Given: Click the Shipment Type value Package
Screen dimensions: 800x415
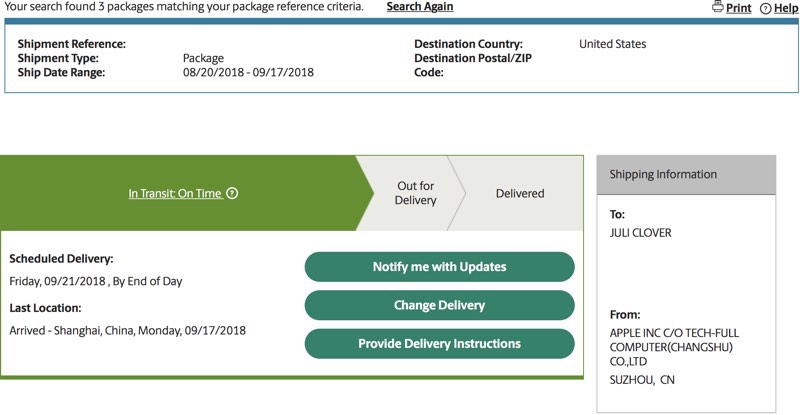Looking at the screenshot, I should (x=203, y=58).
